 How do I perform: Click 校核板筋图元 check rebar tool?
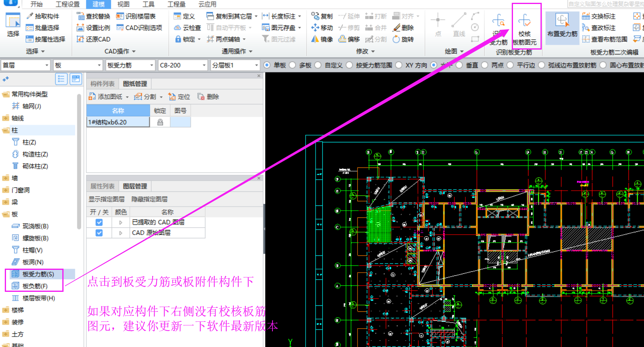pos(525,29)
